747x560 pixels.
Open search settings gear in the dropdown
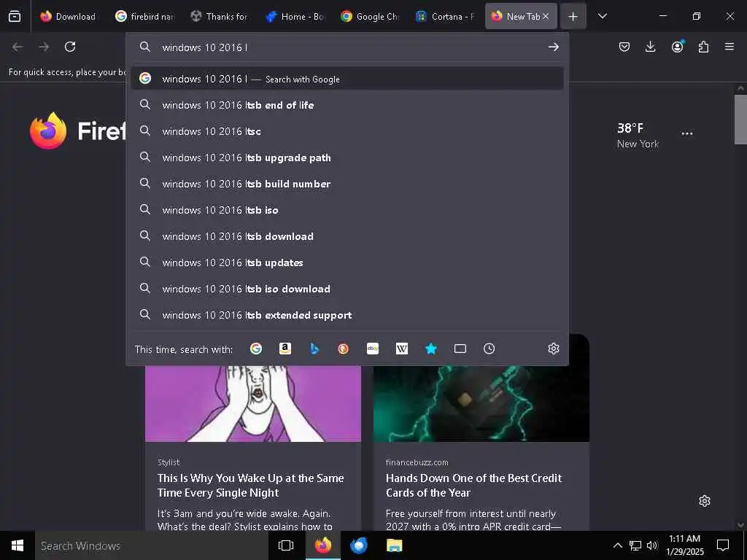coord(553,349)
